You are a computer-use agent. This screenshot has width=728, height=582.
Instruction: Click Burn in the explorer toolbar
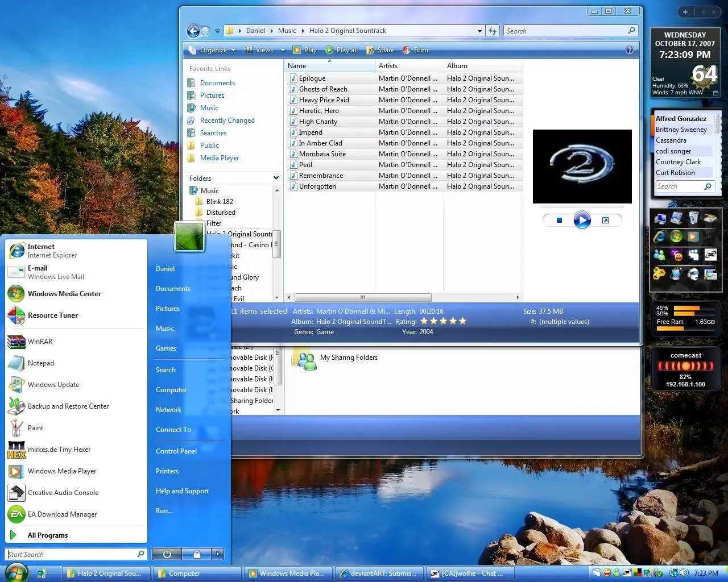pyautogui.click(x=416, y=50)
